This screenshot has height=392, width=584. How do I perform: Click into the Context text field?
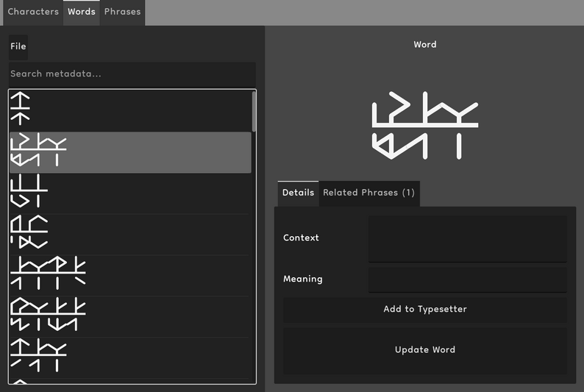tap(467, 238)
